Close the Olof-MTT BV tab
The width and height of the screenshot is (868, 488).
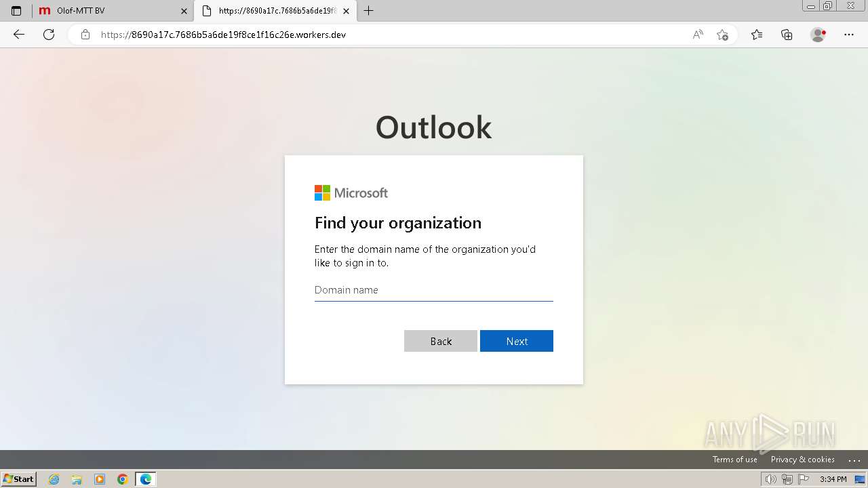pos(184,11)
